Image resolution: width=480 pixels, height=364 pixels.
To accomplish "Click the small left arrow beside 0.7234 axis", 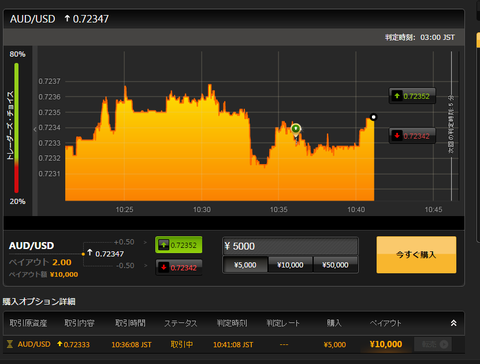I will tap(35, 129).
